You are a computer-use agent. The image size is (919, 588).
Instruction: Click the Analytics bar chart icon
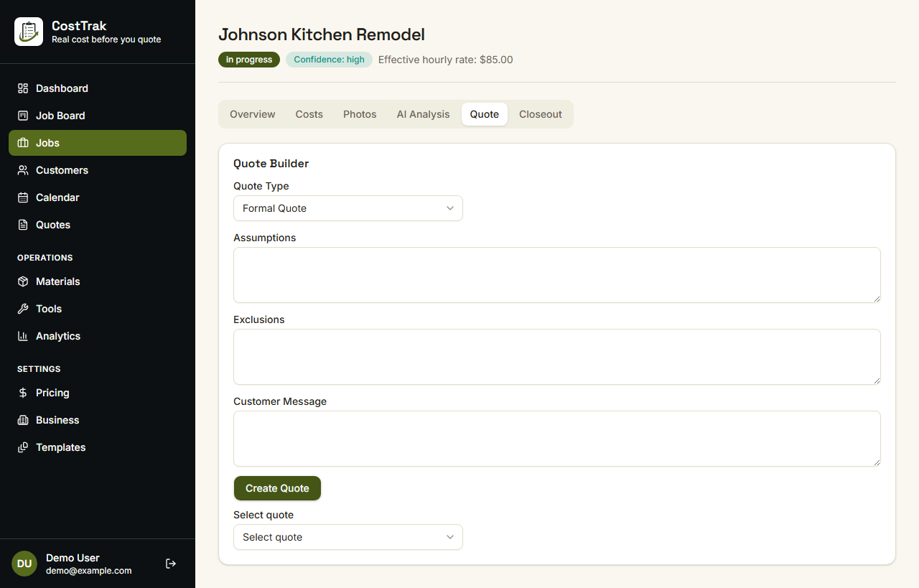[x=23, y=336]
